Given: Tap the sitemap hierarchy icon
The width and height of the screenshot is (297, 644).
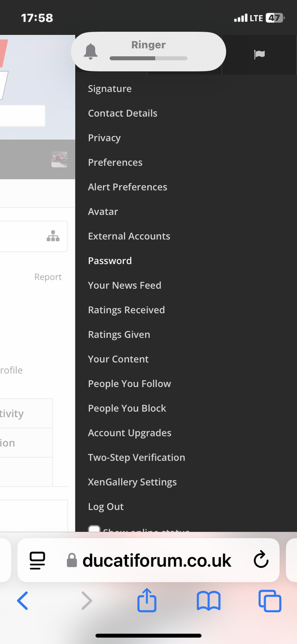Looking at the screenshot, I should (x=53, y=236).
